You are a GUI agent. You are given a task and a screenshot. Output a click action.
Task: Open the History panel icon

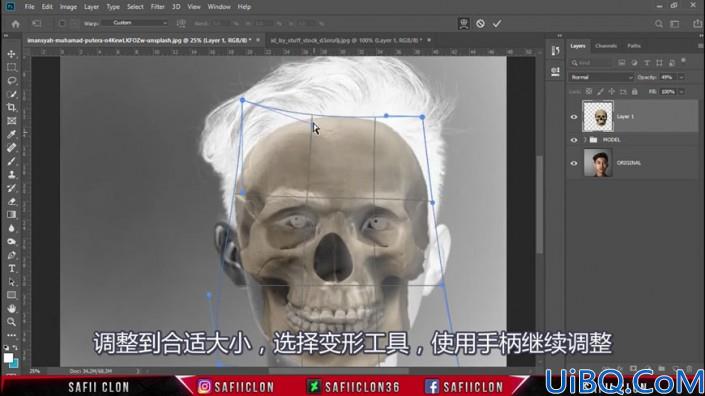[555, 50]
